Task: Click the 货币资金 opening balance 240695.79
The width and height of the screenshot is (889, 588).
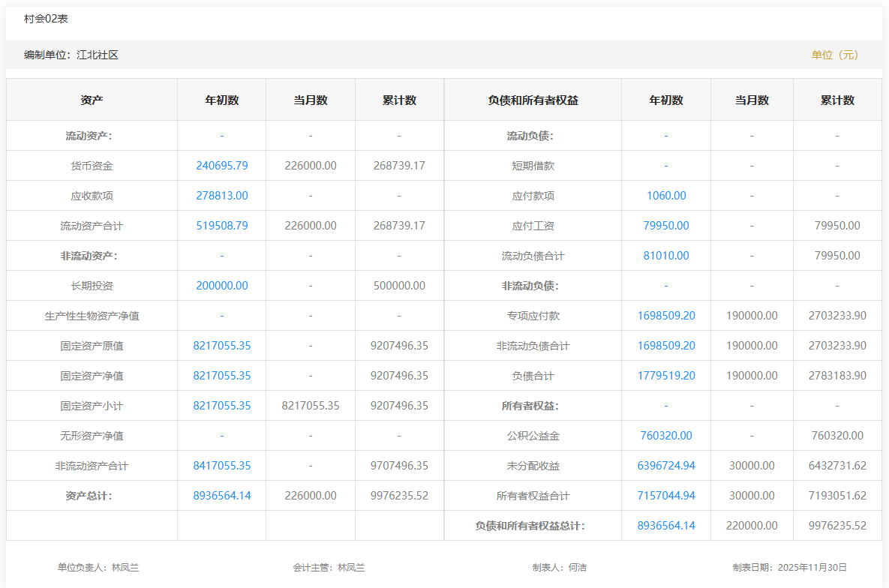Action: tap(222, 166)
